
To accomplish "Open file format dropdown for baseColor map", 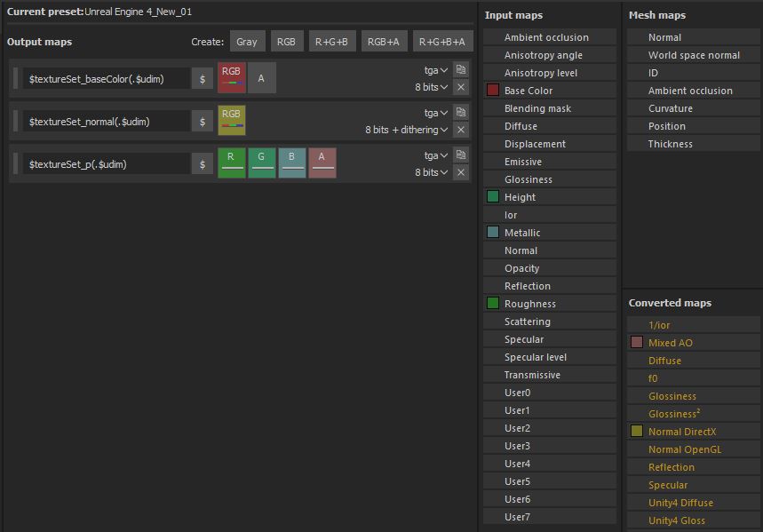I will 435,70.
